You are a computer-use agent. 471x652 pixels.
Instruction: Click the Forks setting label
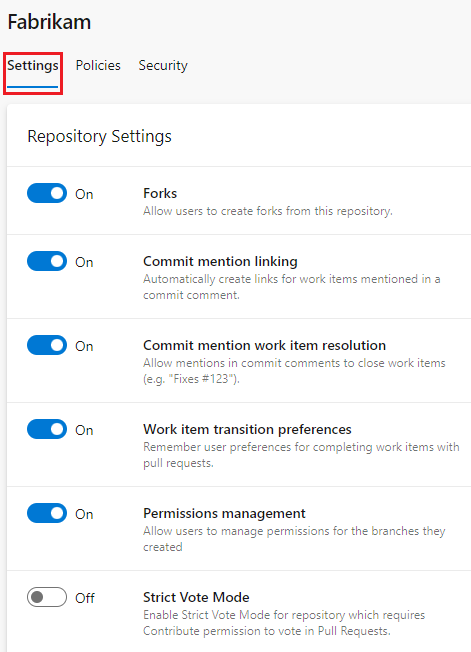160,193
